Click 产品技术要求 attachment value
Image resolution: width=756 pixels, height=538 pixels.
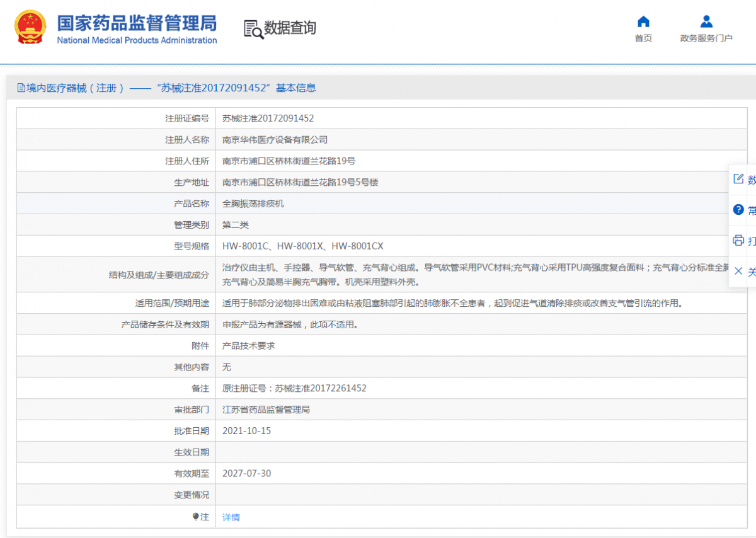point(249,346)
